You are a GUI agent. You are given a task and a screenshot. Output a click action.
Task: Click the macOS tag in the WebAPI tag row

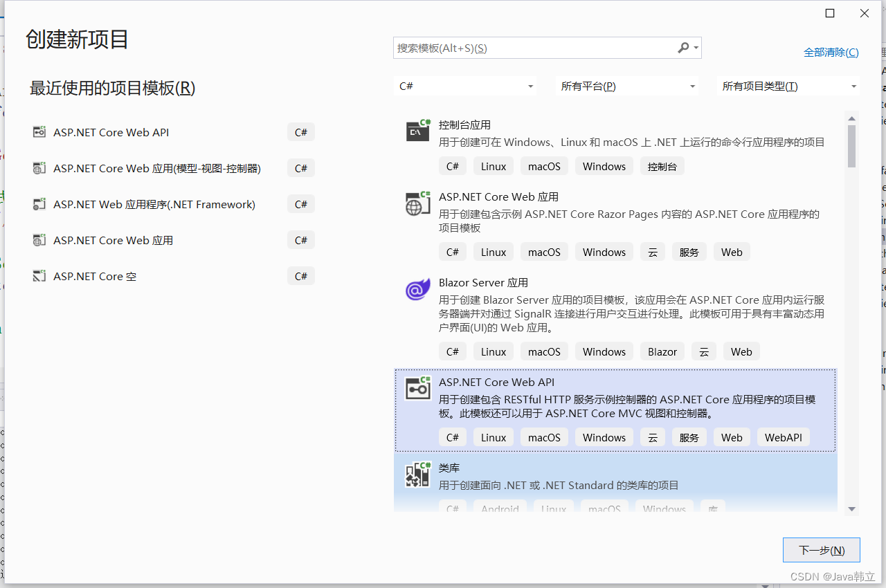point(544,437)
